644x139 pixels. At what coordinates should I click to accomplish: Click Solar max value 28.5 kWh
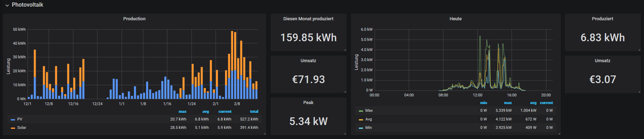point(178,127)
